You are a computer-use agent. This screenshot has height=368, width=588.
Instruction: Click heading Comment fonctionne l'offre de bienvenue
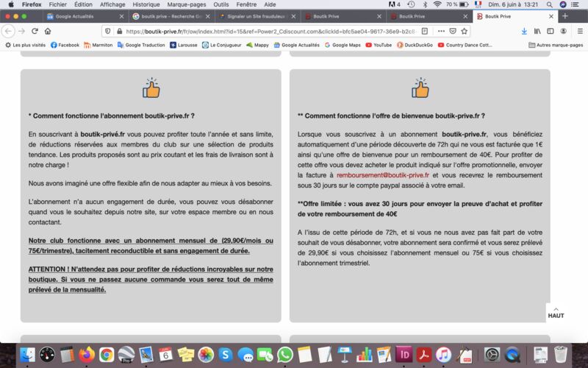click(391, 116)
